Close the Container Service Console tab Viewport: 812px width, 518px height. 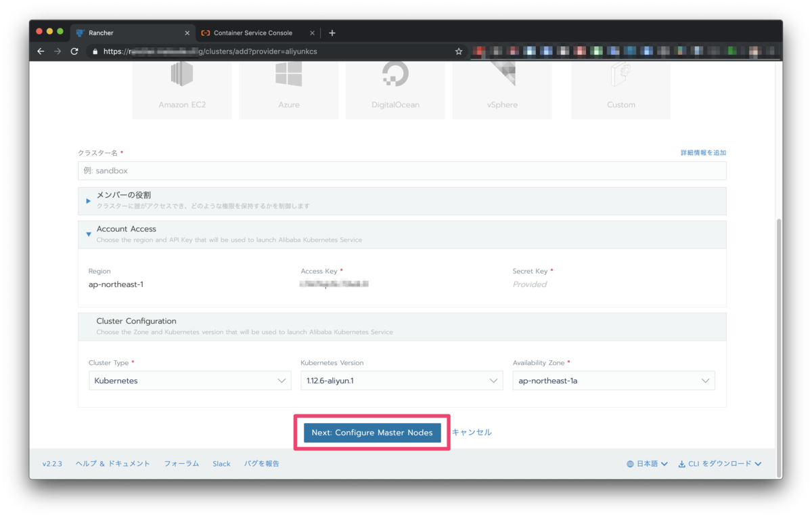pyautogui.click(x=312, y=33)
